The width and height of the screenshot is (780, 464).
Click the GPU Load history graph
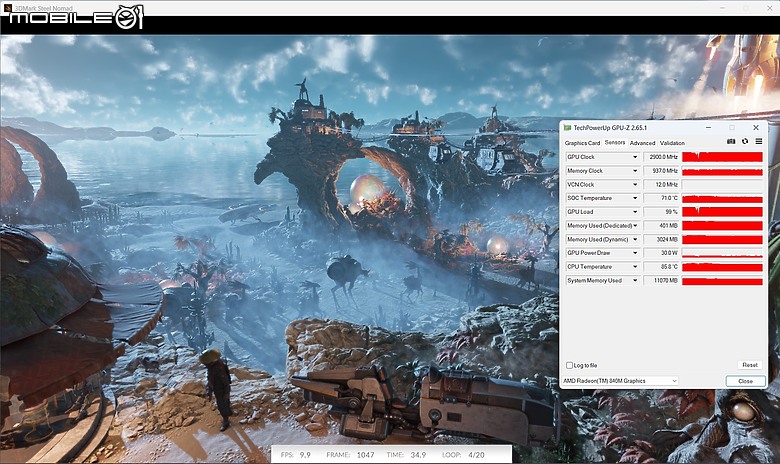(722, 212)
